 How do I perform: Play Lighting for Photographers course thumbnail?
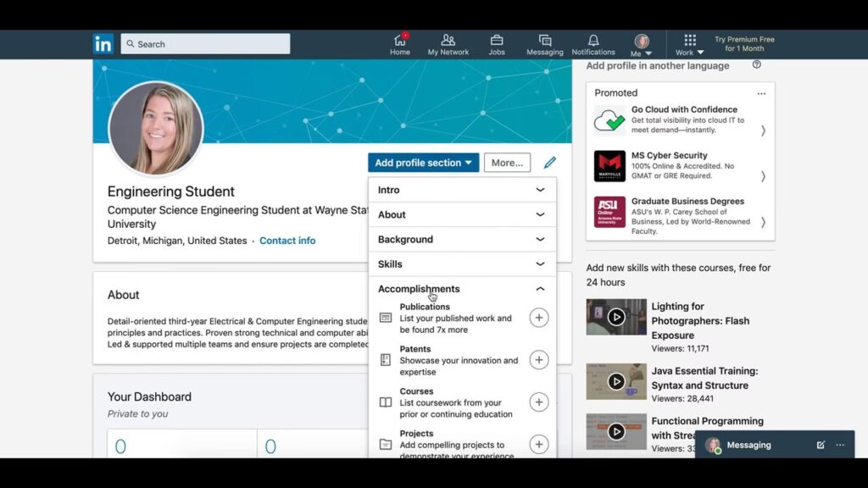pyautogui.click(x=616, y=317)
